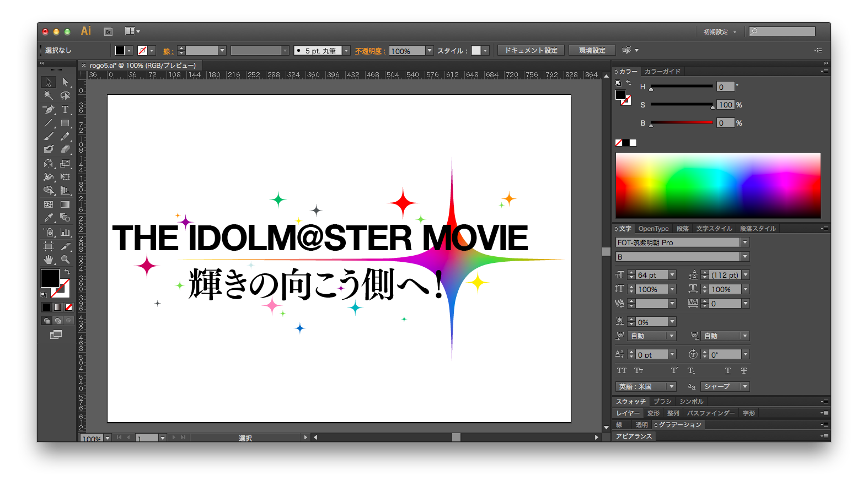This screenshot has width=868, height=491.
Task: Toggle Strikethrough in Character panel
Action: tap(744, 371)
